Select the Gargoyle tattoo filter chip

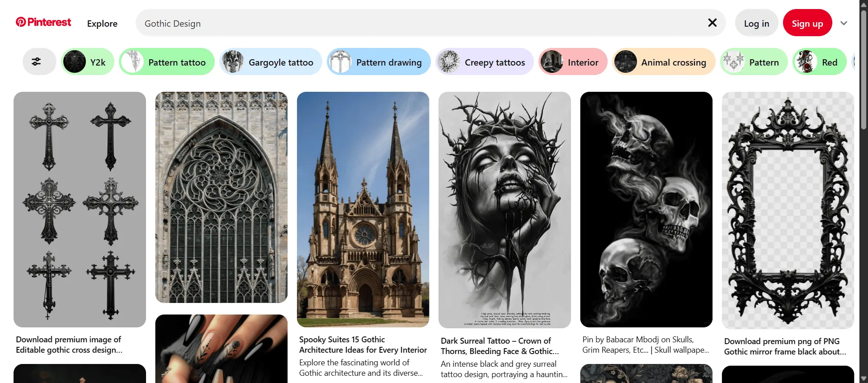click(x=271, y=62)
